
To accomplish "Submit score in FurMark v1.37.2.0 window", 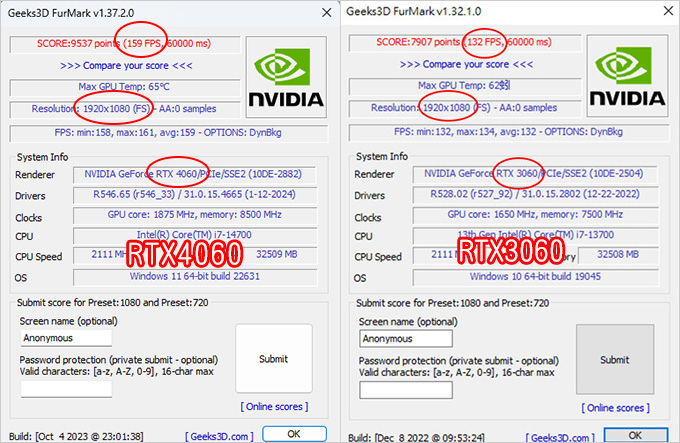I will tap(274, 358).
